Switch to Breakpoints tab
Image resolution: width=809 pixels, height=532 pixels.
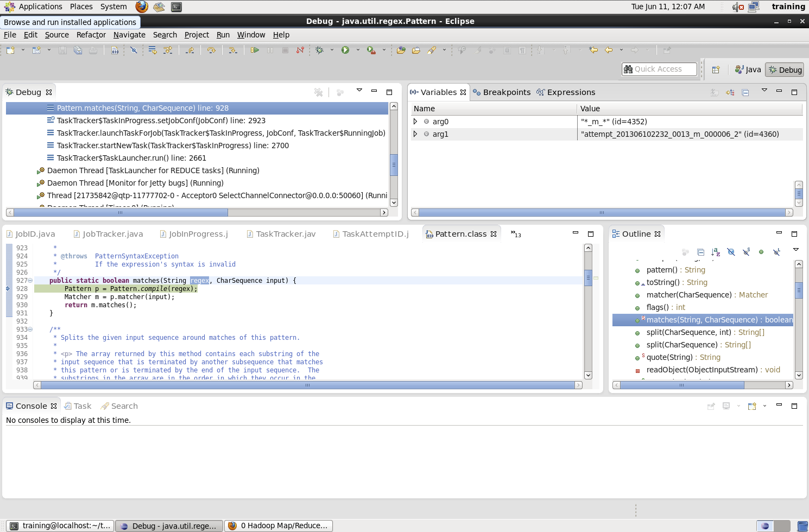tap(502, 92)
